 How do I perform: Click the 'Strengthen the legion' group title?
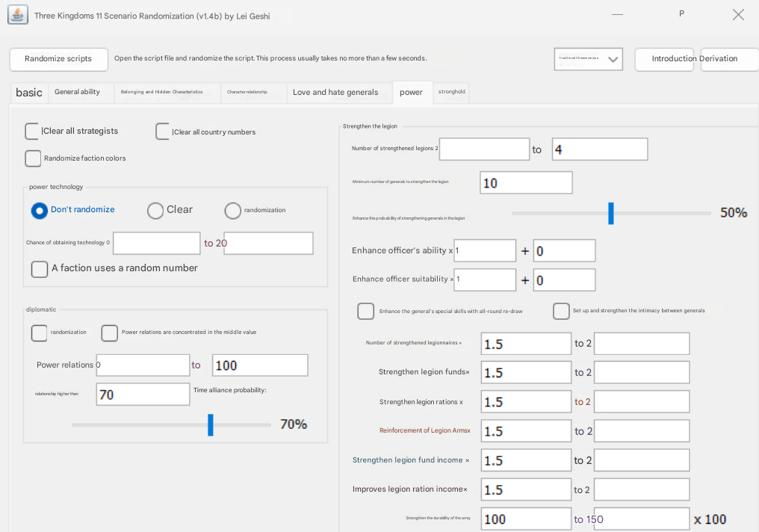[370, 126]
